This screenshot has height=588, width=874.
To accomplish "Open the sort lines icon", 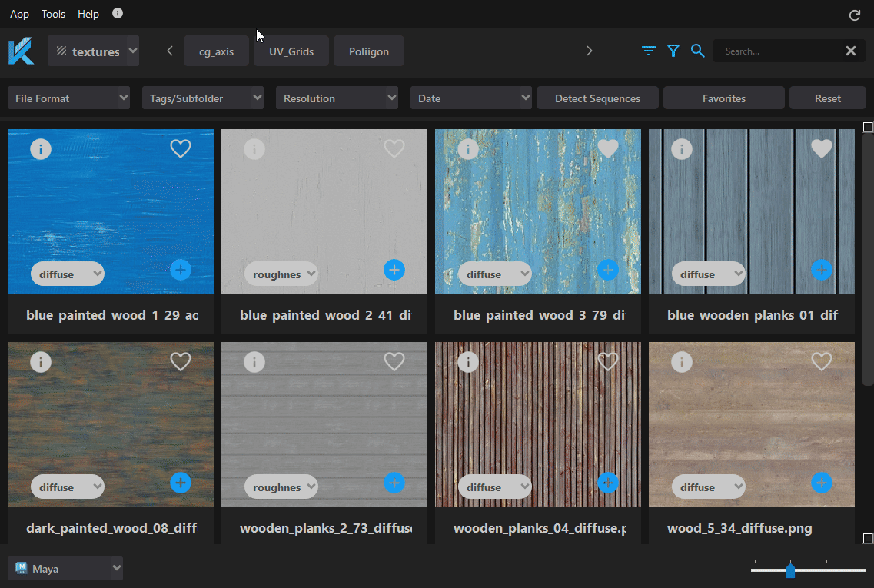I will (648, 51).
